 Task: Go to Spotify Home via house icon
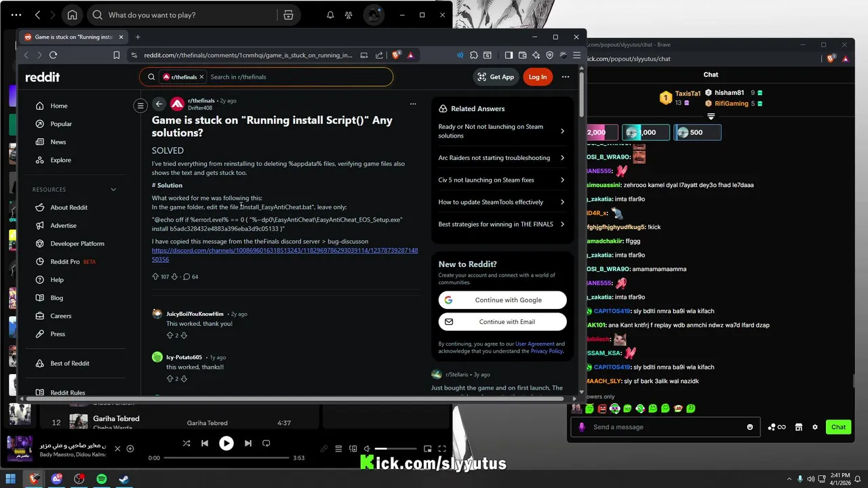click(72, 15)
